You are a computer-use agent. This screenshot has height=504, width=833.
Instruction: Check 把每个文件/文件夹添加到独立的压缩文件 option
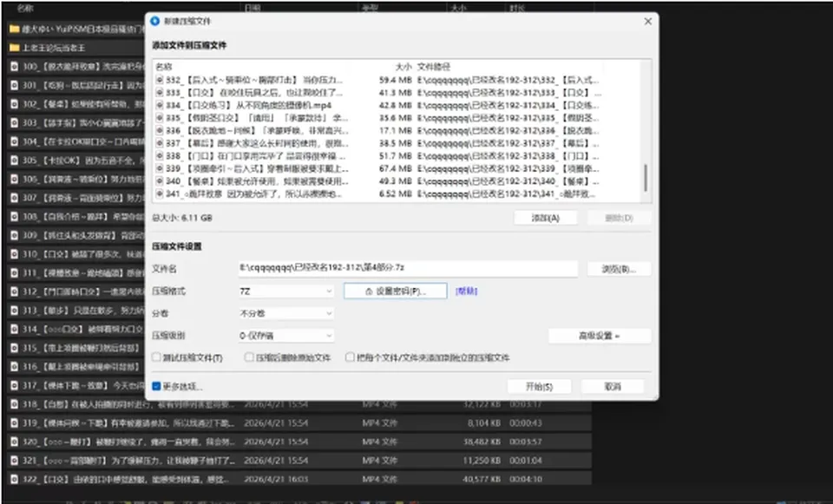[350, 357]
